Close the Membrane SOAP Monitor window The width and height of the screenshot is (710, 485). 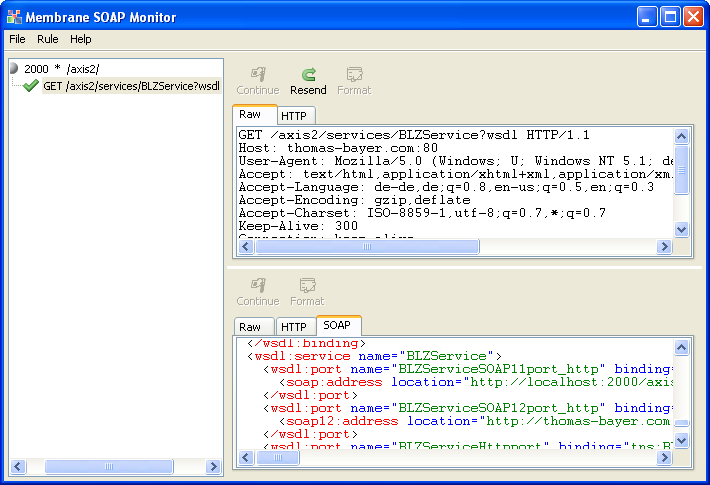click(694, 17)
